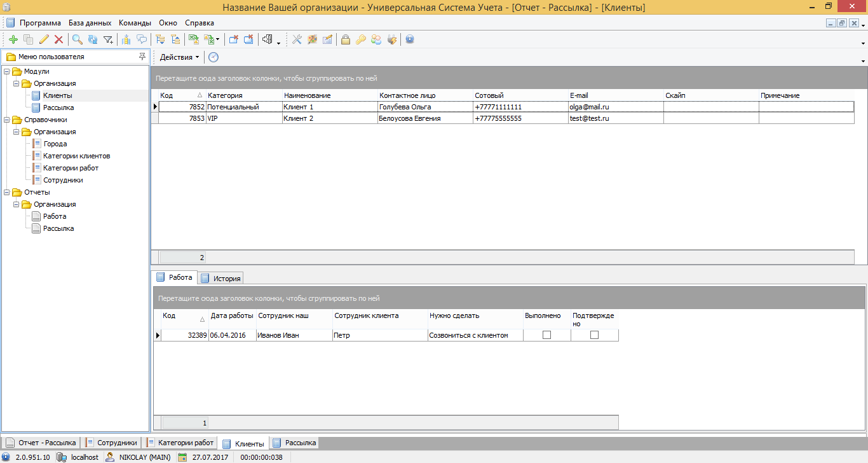This screenshot has height=463, width=868.
Task: Click the clock icon next to Действия
Action: click(x=214, y=57)
